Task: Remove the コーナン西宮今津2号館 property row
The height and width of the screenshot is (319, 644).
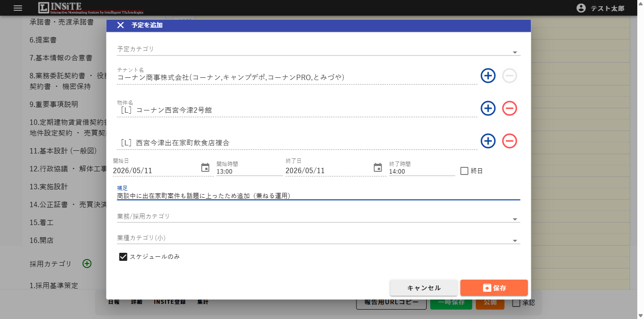Action: point(509,108)
